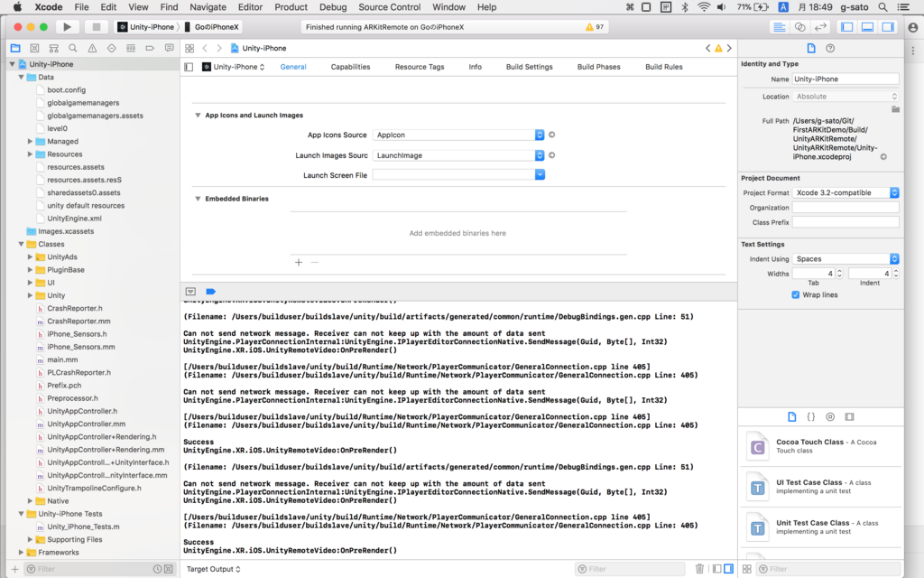Toggle the breakpoints activation icon in debug bar
Viewport: 924px width, 578px height.
(x=210, y=292)
